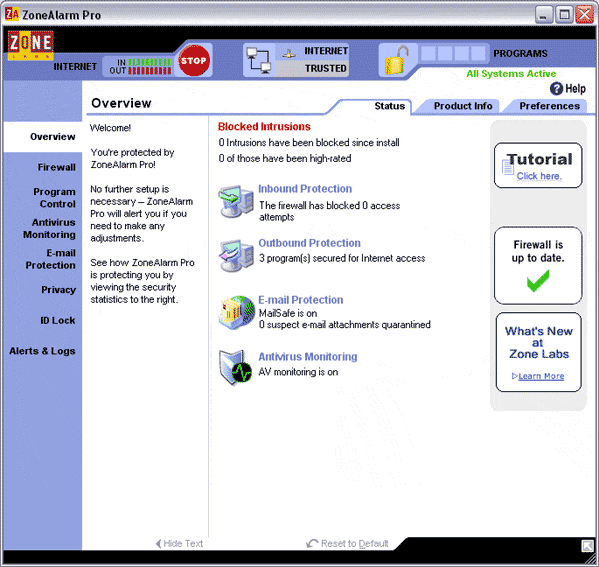Screen dimensions: 599x567
Task: Click the Tutorial "Click here" link
Action: pyautogui.click(x=539, y=176)
